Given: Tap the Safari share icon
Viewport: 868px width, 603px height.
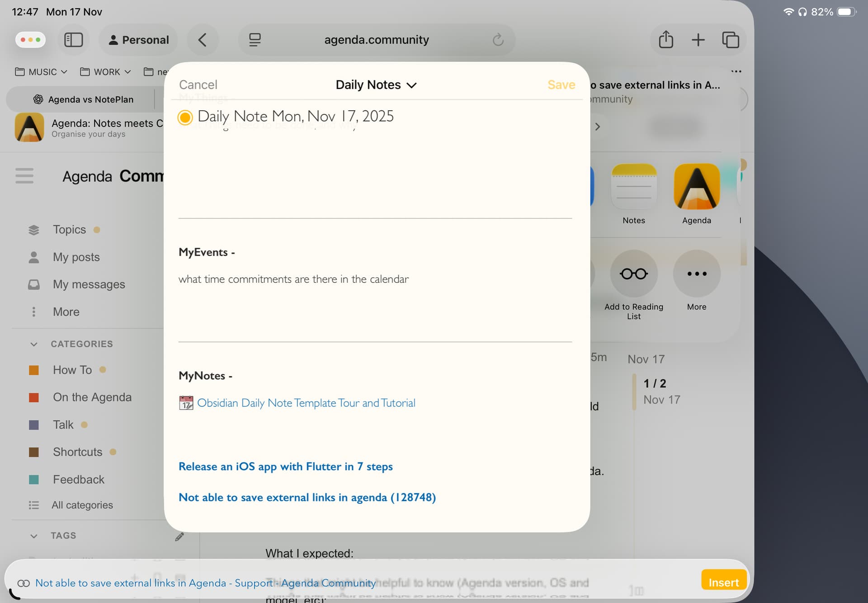Looking at the screenshot, I should click(665, 40).
